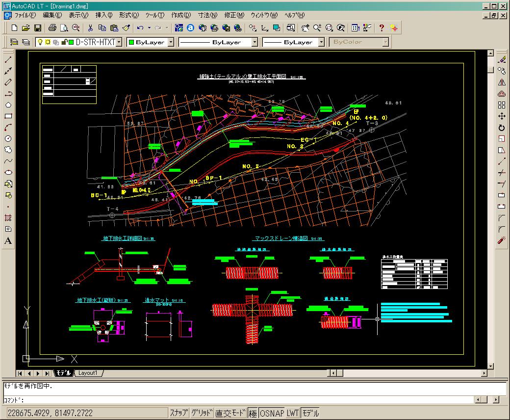
Task: Switch to the Layout1 tab
Action: (x=88, y=373)
